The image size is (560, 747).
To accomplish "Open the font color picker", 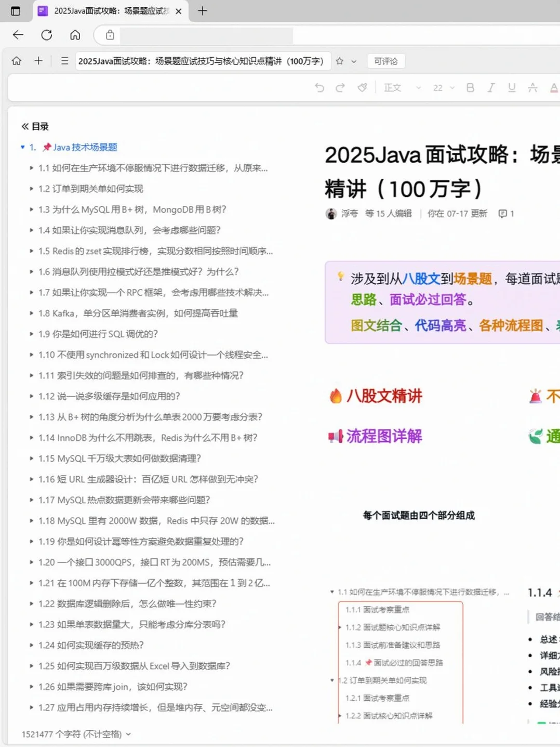I will (553, 87).
